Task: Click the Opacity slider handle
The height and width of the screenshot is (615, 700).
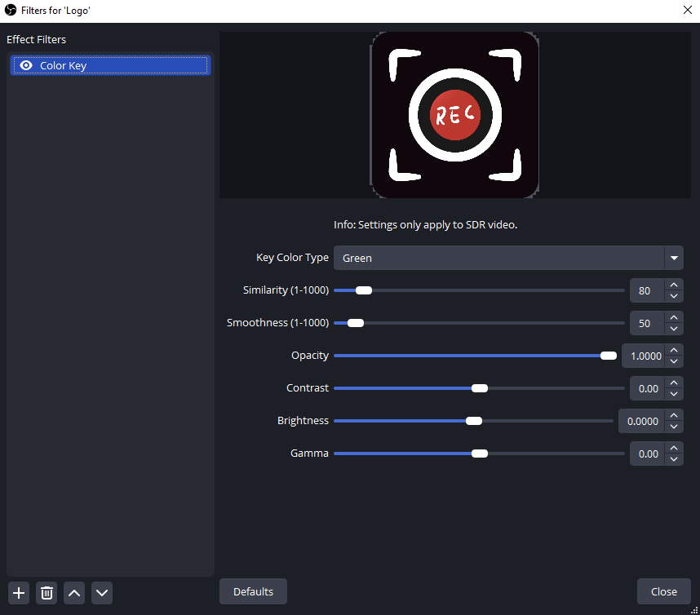Action: pos(609,356)
